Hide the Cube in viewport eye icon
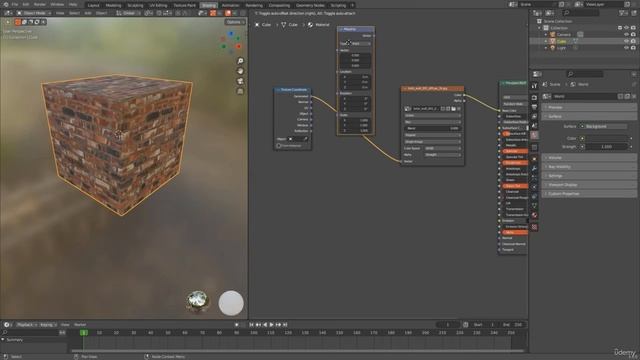The height and width of the screenshot is (360, 640). (x=626, y=41)
